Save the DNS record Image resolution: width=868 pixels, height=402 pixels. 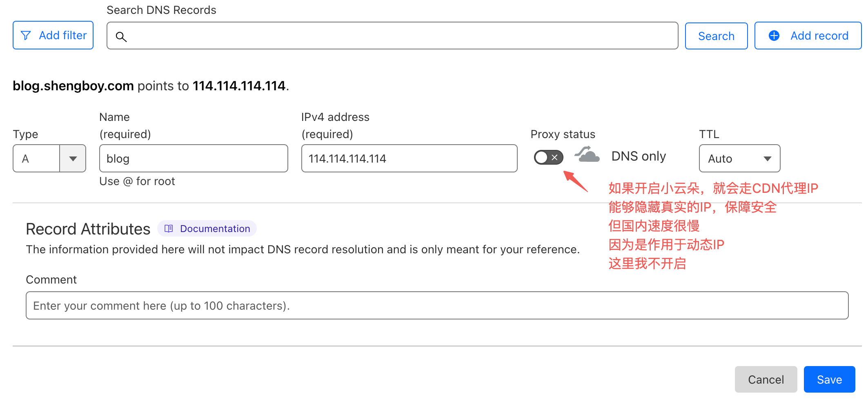pyautogui.click(x=829, y=380)
